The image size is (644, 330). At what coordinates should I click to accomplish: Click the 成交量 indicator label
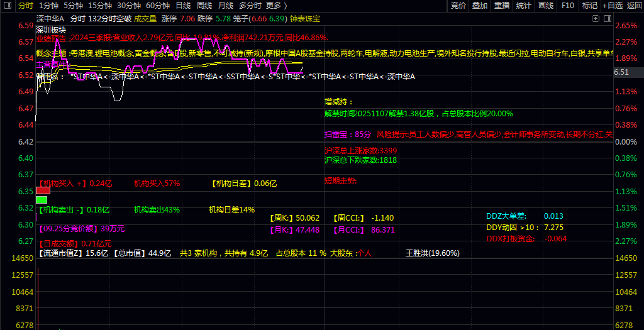pyautogui.click(x=145, y=18)
